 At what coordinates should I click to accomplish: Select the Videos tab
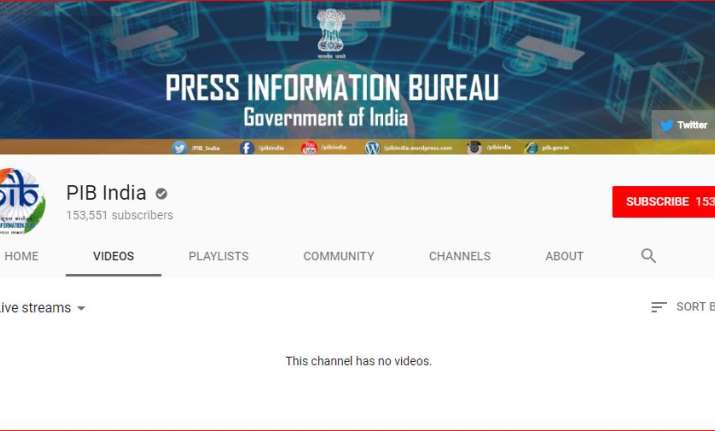(x=114, y=256)
